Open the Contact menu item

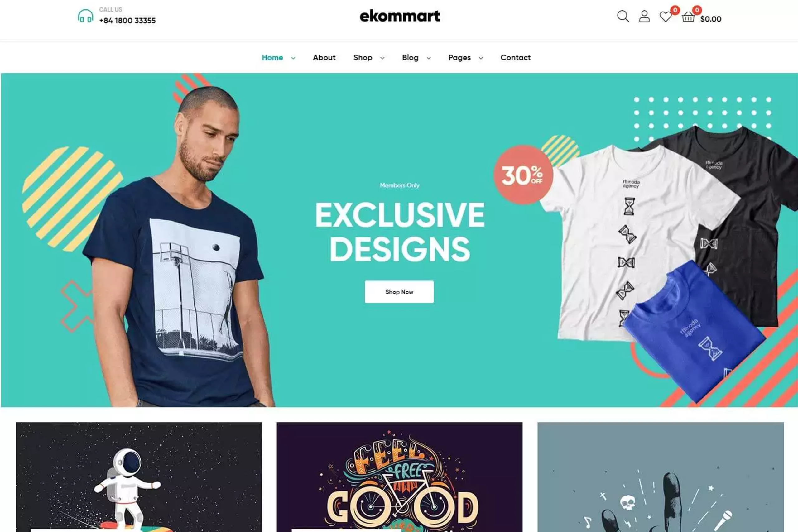515,58
